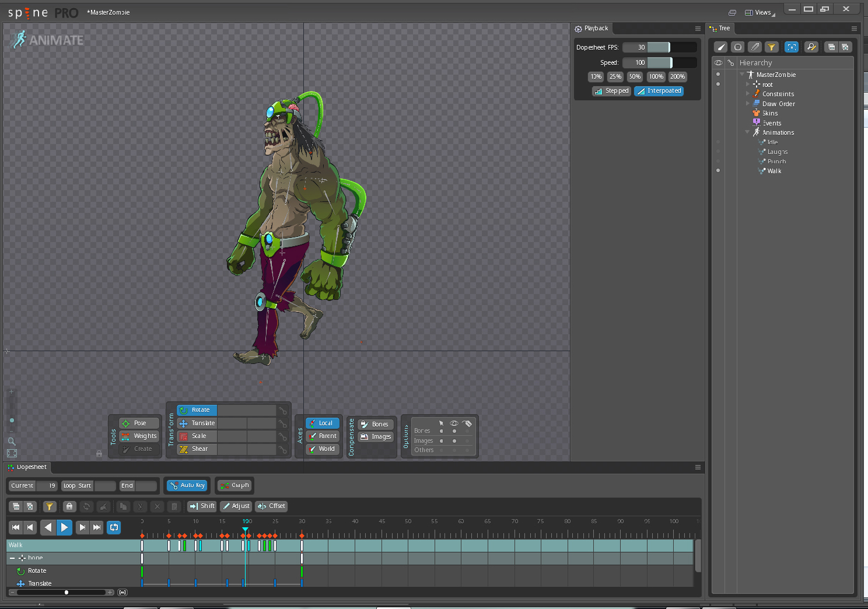Toggle visibility dot for the Walk animation
This screenshot has height=609, width=868.
tap(718, 171)
